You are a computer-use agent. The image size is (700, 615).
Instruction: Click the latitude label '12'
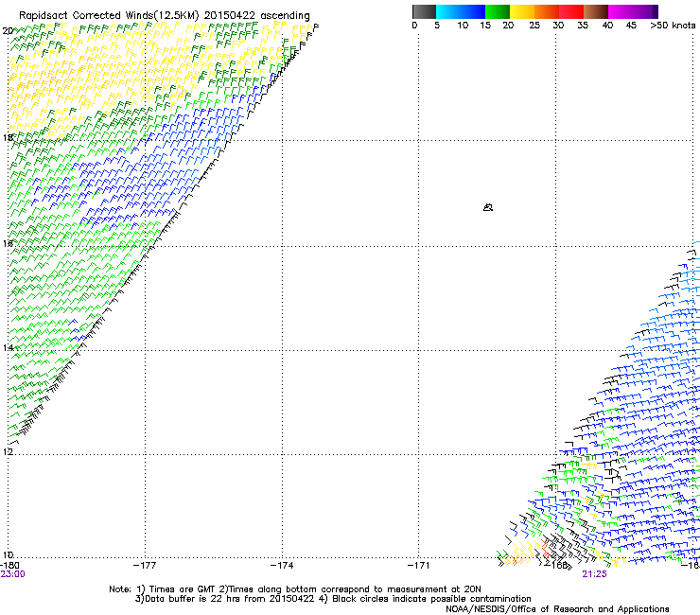(x=8, y=451)
